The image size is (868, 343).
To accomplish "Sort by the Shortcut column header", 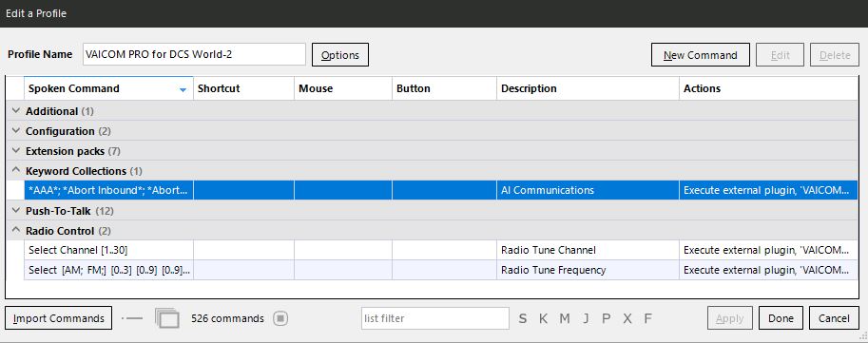I will point(243,88).
